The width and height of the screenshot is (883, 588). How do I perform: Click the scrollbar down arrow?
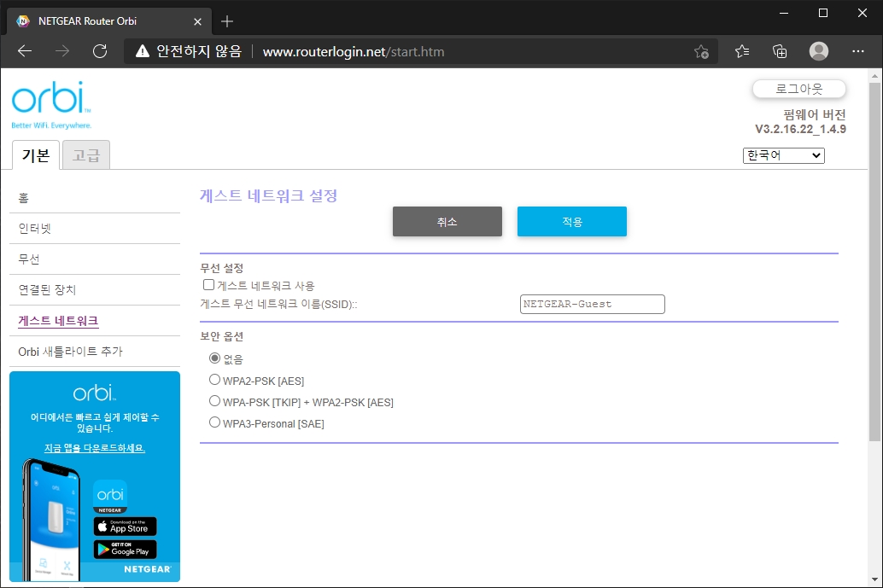(x=874, y=579)
